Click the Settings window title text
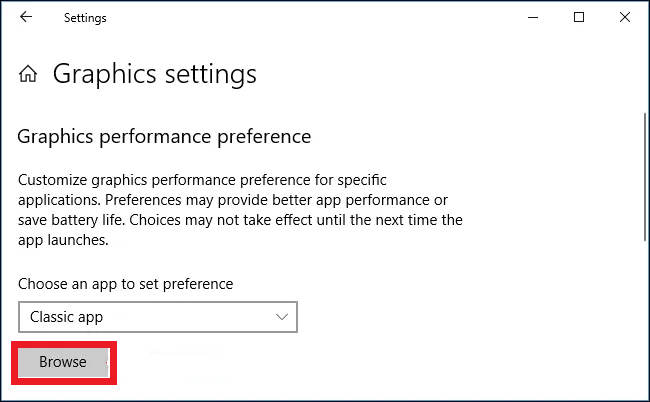The width and height of the screenshot is (650, 402). tap(85, 17)
